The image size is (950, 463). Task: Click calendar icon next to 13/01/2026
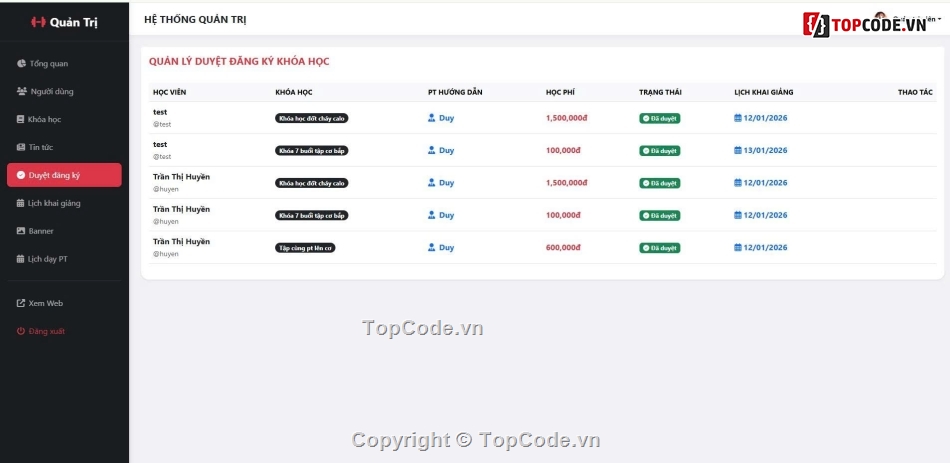coord(738,151)
